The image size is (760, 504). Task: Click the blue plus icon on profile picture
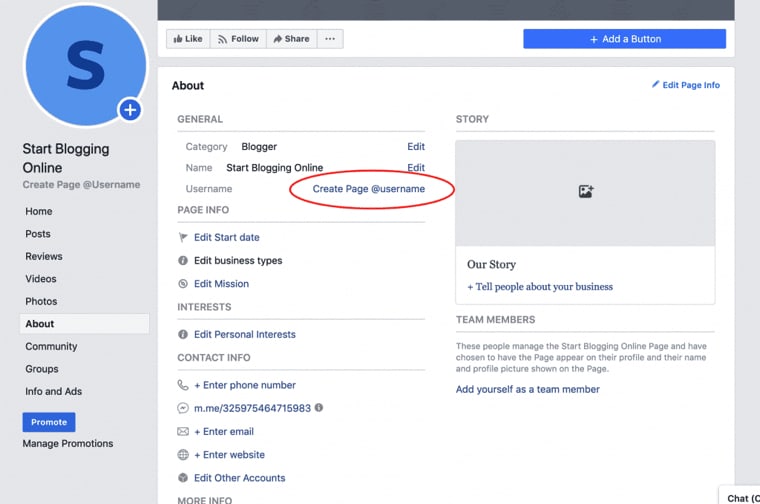click(130, 110)
